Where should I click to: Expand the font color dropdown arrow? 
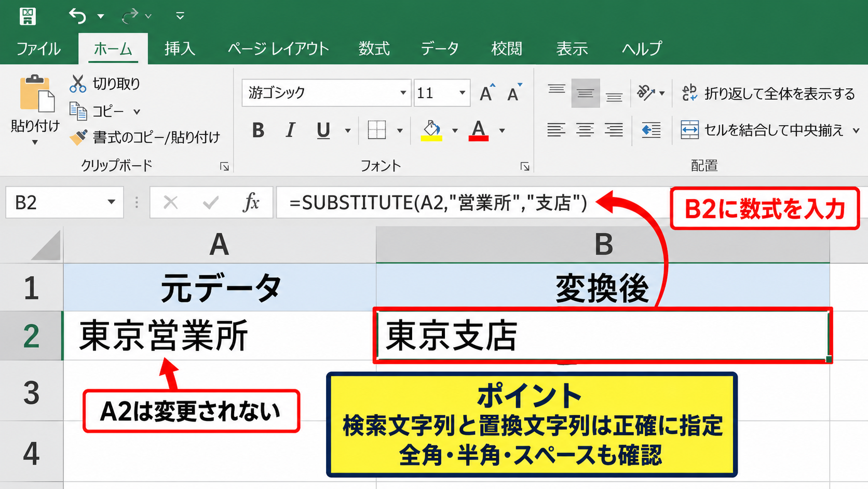coord(502,130)
